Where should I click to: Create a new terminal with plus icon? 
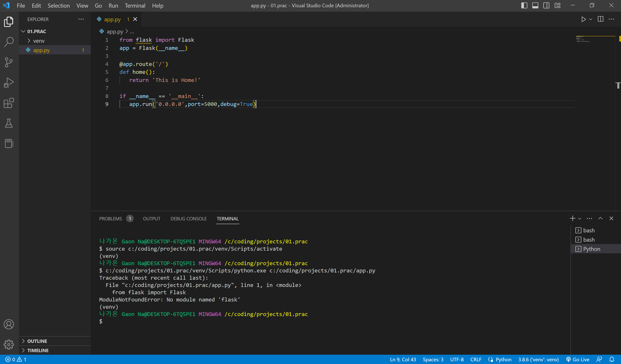pos(572,218)
